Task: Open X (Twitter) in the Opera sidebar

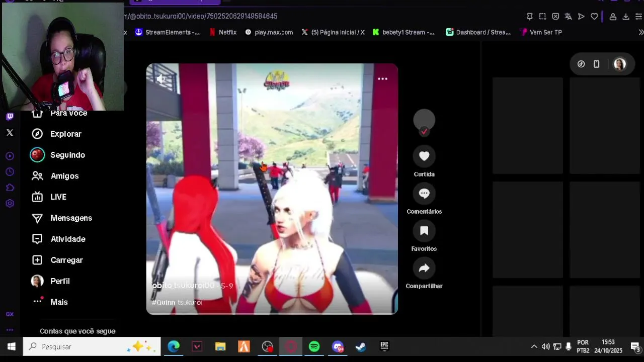Action: point(10,133)
